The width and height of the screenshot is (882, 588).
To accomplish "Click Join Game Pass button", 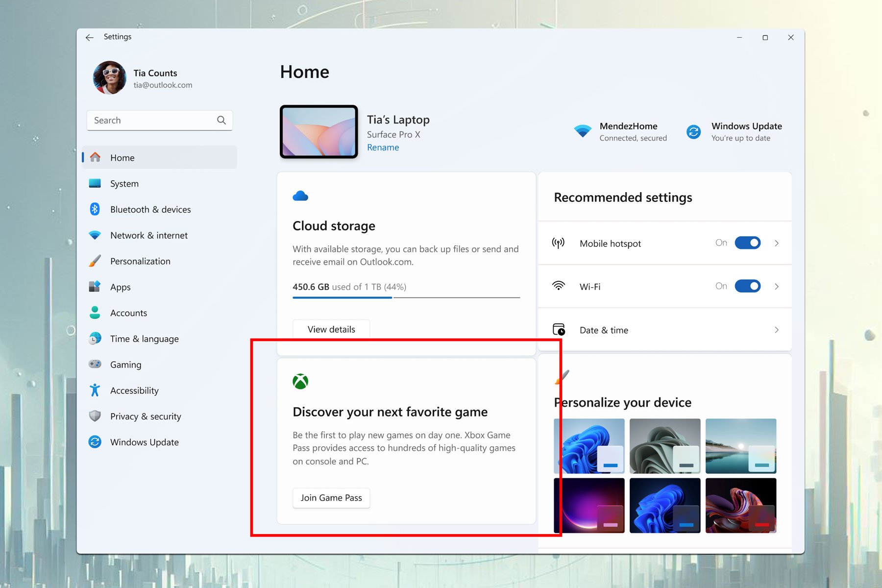I will [x=331, y=498].
